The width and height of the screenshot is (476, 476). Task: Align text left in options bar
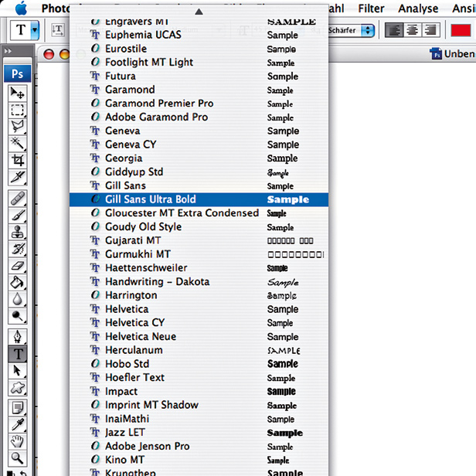pyautogui.click(x=394, y=30)
